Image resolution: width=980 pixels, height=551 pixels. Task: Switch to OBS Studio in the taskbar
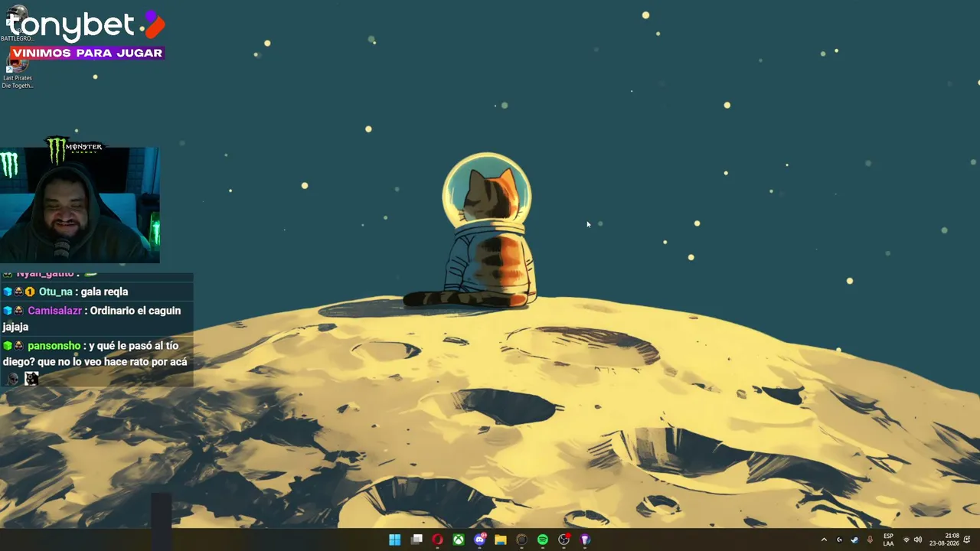click(x=564, y=540)
